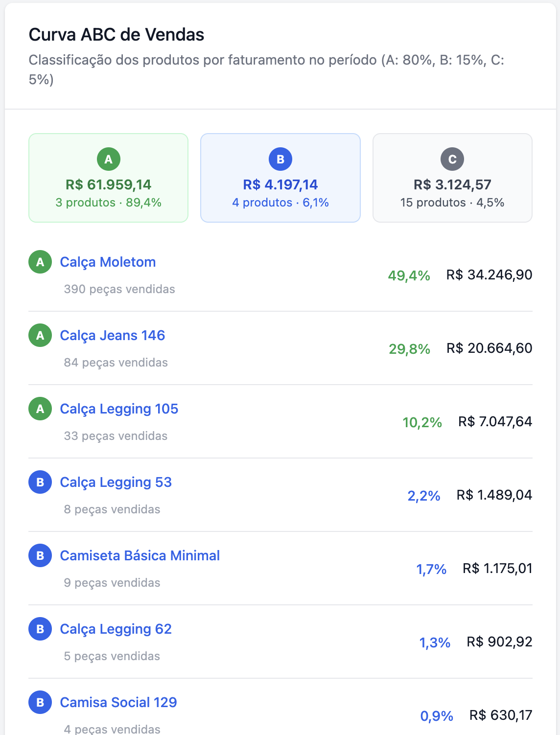
Task: Click the B badge beside Calça Legging 53
Action: point(40,482)
